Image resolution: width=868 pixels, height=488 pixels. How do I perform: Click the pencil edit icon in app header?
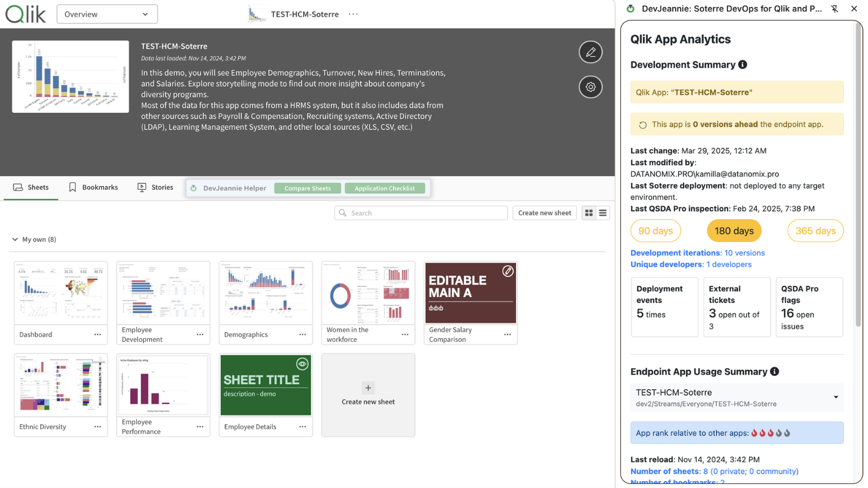tap(590, 52)
